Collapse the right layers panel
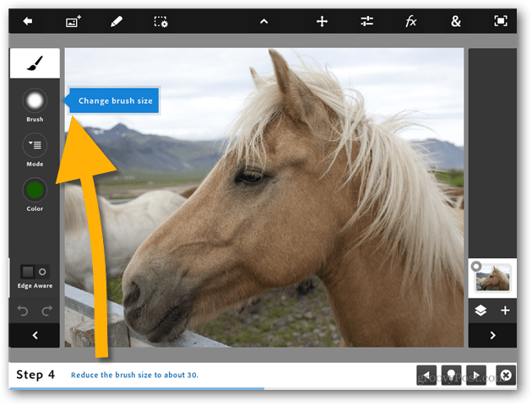This screenshot has height=405, width=532. 492,335
